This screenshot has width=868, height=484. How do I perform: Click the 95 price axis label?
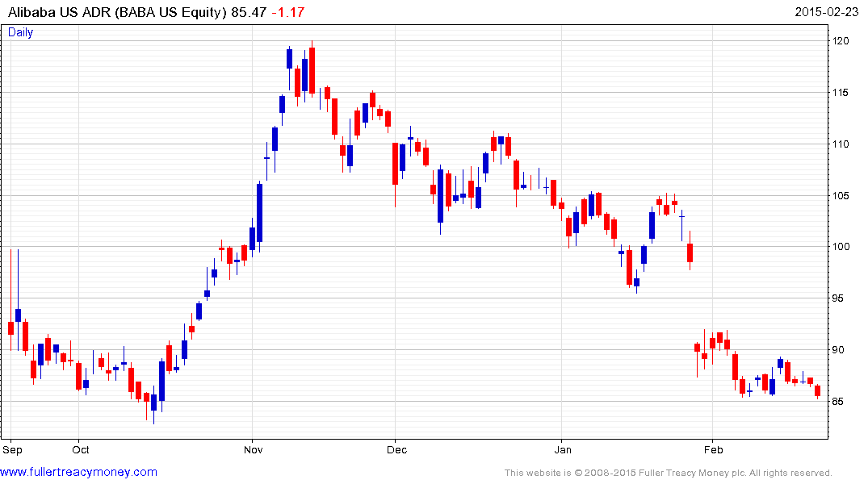[838, 298]
